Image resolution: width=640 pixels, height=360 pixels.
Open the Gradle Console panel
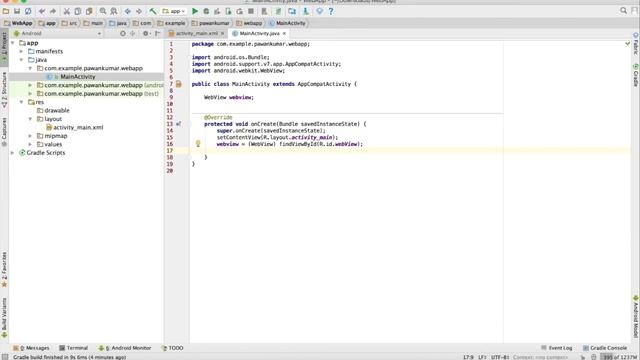(605, 348)
